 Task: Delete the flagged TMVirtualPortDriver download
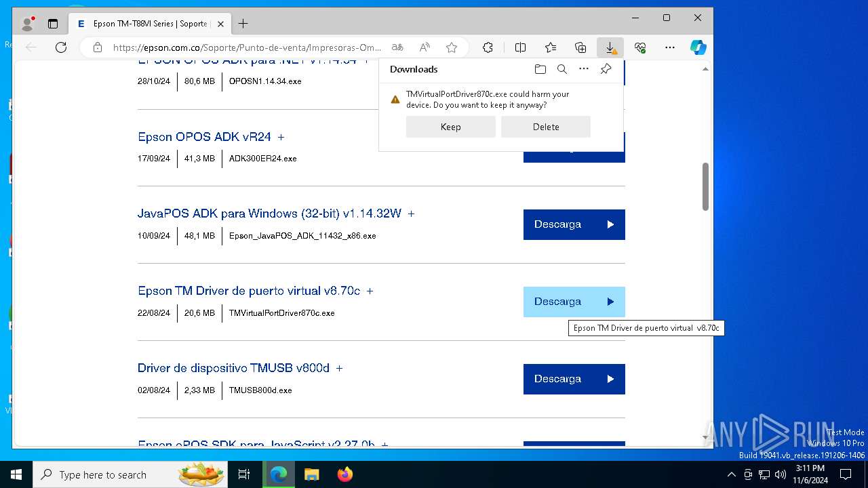(x=546, y=127)
